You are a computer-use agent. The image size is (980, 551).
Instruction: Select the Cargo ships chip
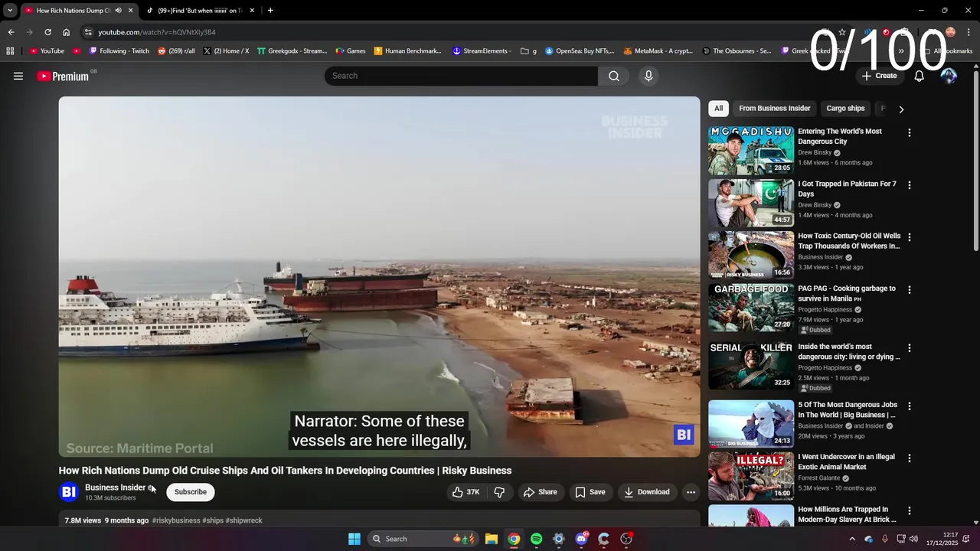click(x=845, y=109)
